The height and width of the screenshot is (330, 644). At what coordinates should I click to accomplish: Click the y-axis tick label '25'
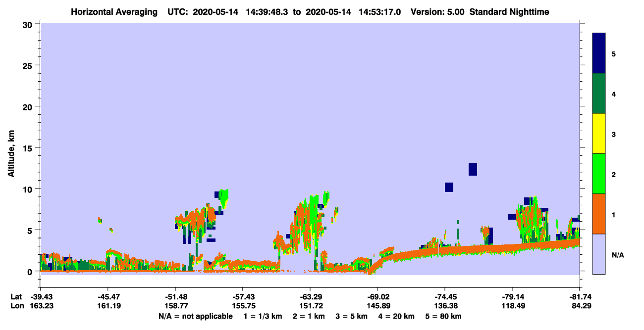click(x=29, y=65)
